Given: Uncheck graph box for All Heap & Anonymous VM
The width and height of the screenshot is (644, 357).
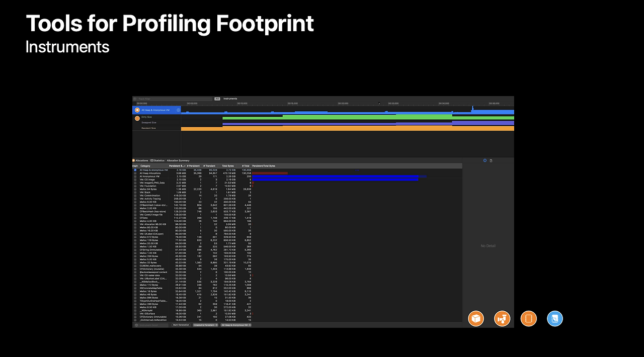Looking at the screenshot, I should (135, 170).
